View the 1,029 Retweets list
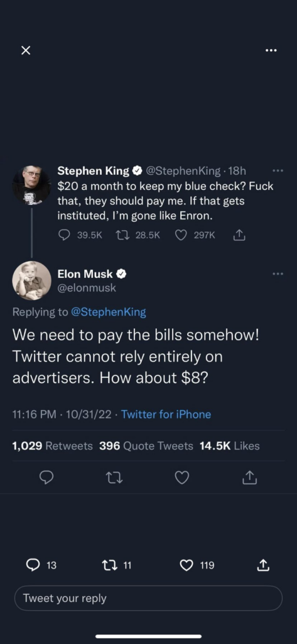 click(x=53, y=446)
